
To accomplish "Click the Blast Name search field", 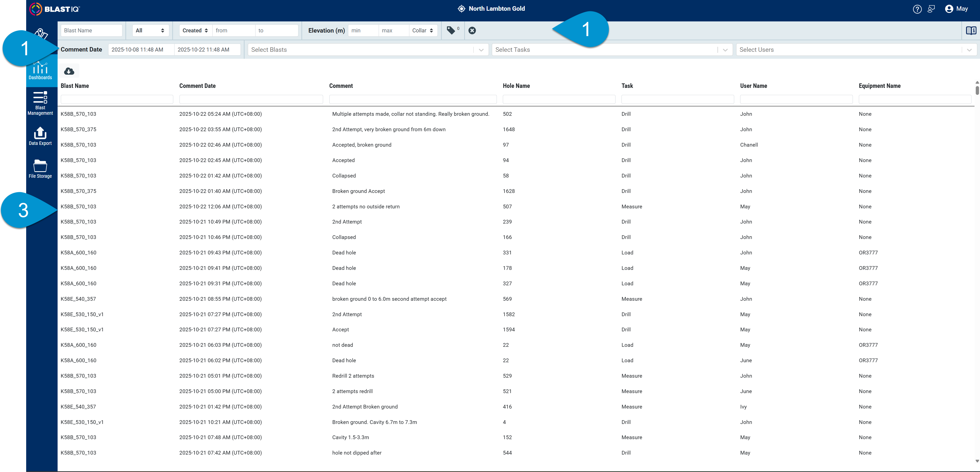I will [x=91, y=30].
